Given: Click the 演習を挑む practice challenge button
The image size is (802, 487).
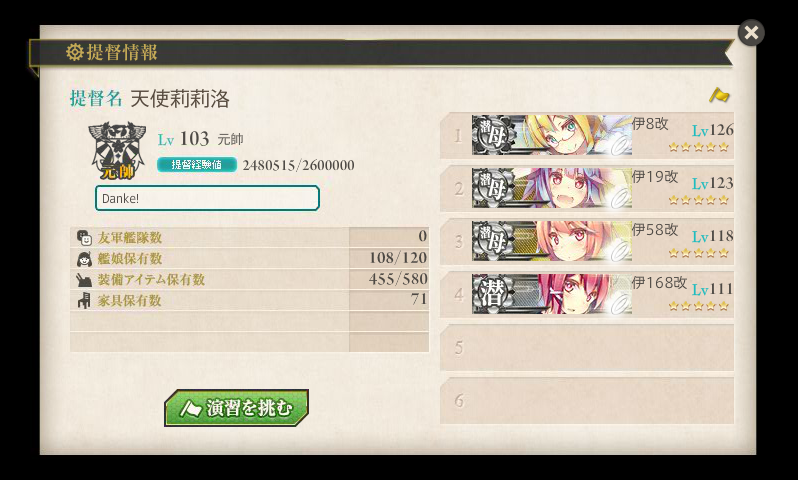Looking at the screenshot, I should click(x=236, y=408).
